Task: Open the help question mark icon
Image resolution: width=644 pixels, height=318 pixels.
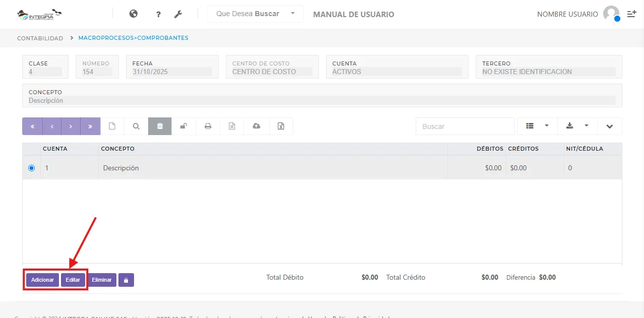Action: pyautogui.click(x=158, y=14)
